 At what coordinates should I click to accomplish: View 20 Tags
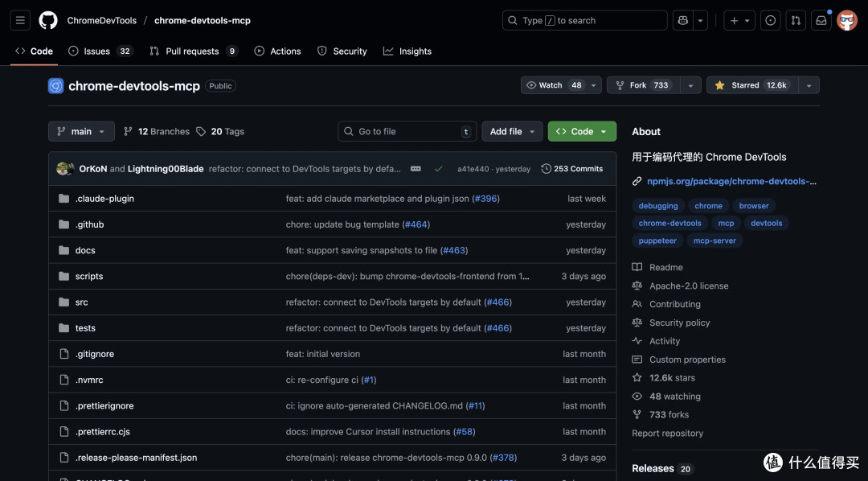point(220,131)
